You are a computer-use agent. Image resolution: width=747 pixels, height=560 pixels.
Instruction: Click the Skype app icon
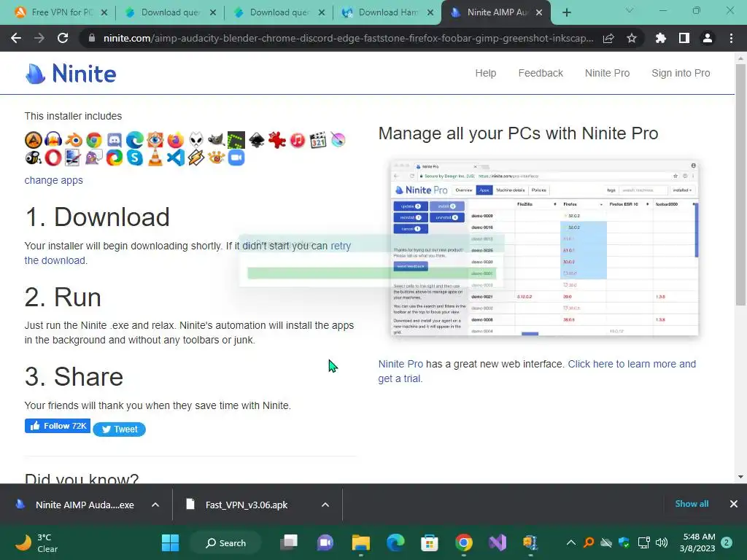tap(135, 157)
